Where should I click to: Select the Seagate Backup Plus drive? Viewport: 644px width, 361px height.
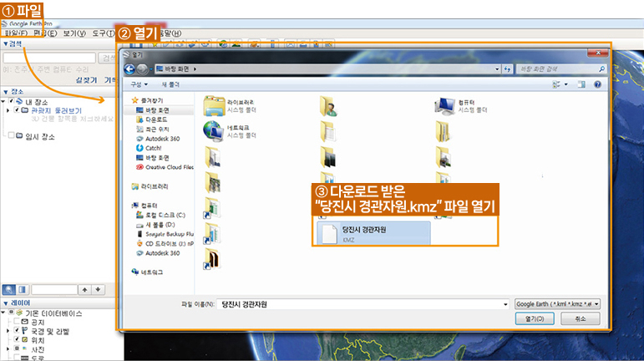coord(165,234)
